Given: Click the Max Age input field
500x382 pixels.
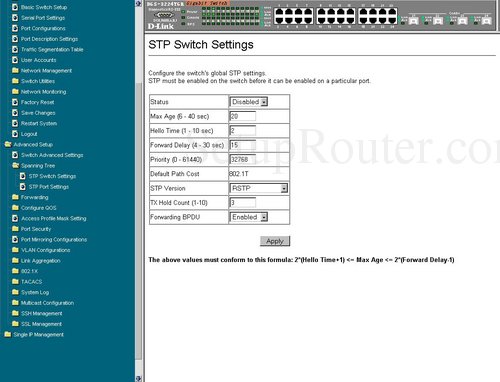Looking at the screenshot, I should tap(243, 116).
